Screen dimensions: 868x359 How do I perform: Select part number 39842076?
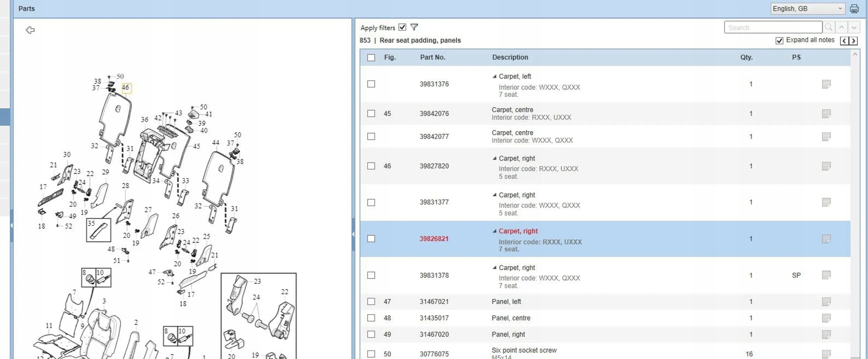point(434,114)
